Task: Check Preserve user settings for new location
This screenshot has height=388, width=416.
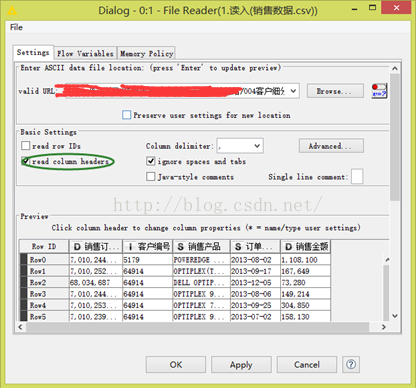Action: pyautogui.click(x=127, y=115)
